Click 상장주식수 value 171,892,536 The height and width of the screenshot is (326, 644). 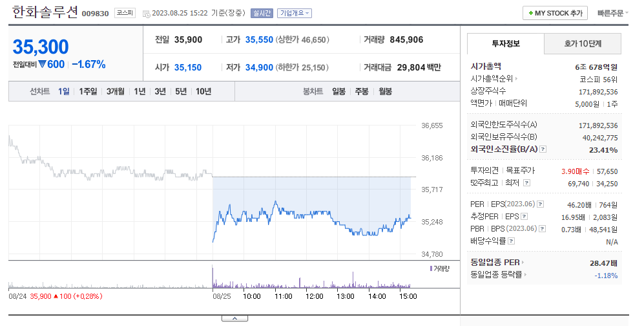(x=598, y=92)
